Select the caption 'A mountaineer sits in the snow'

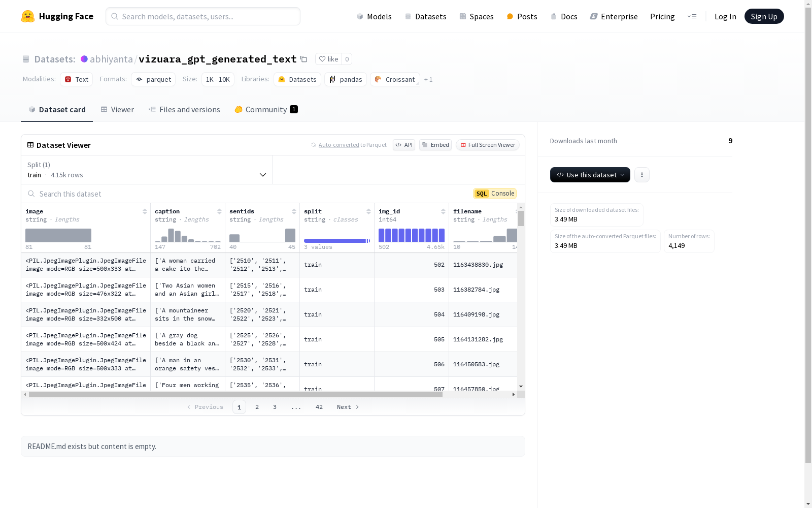pos(187,314)
